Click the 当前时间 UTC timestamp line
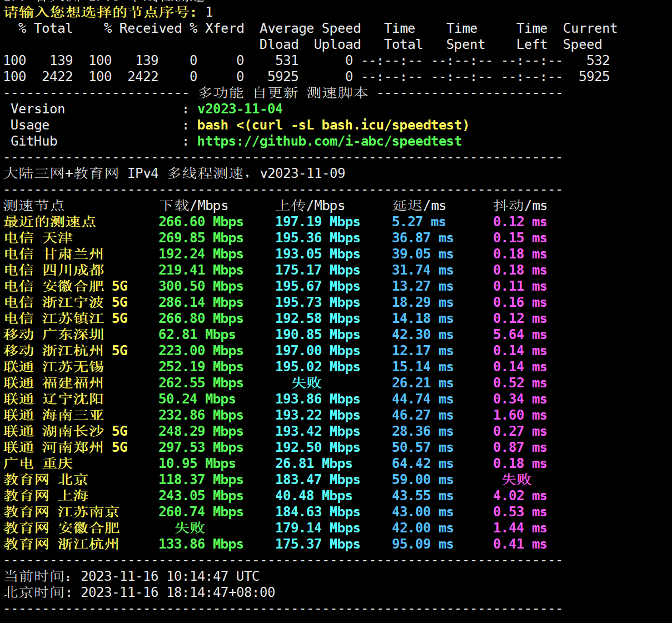The width and height of the screenshot is (672, 623). 131,576
